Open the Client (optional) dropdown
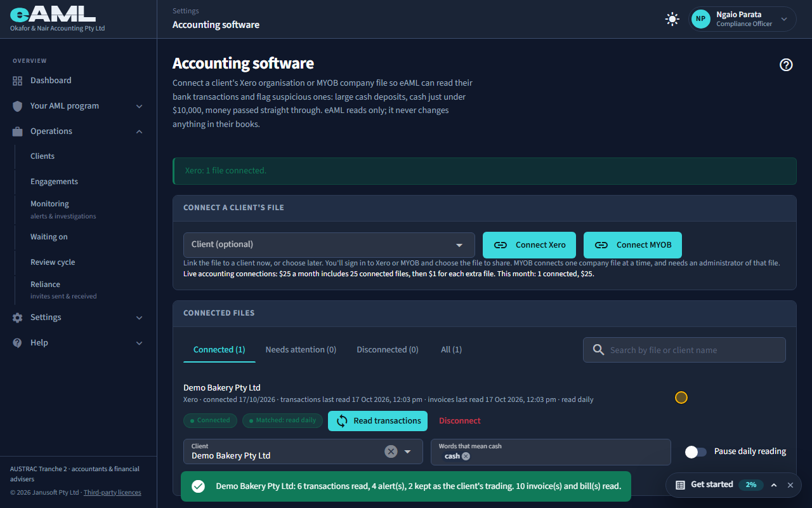 (329, 244)
